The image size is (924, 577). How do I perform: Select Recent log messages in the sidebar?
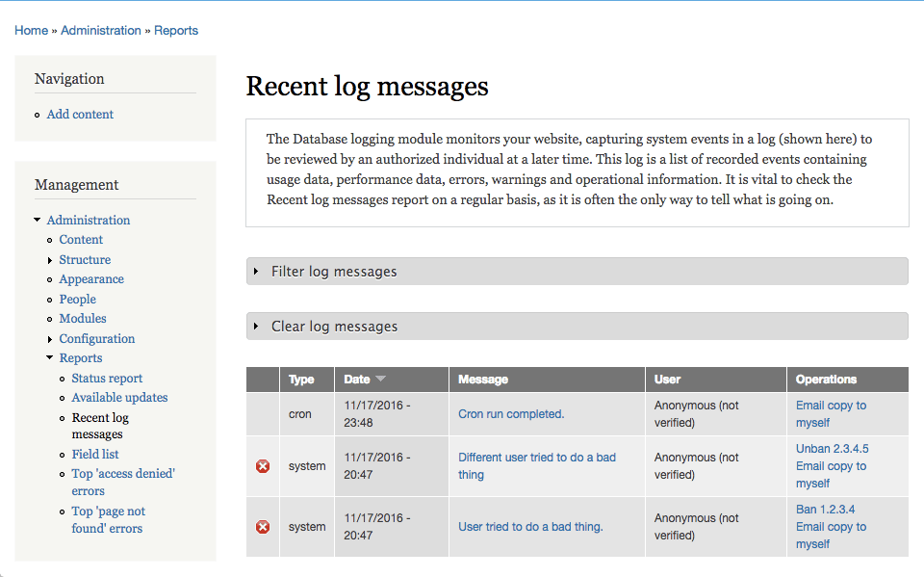[x=100, y=426]
